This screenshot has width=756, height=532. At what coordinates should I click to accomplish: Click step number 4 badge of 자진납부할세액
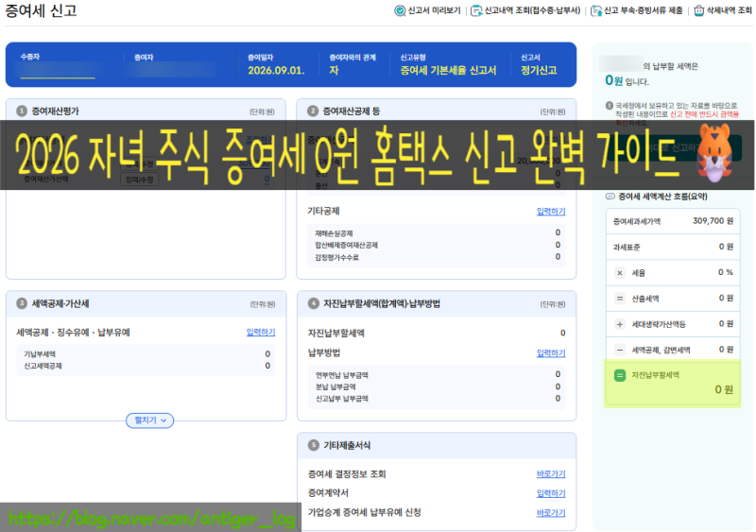(x=314, y=303)
